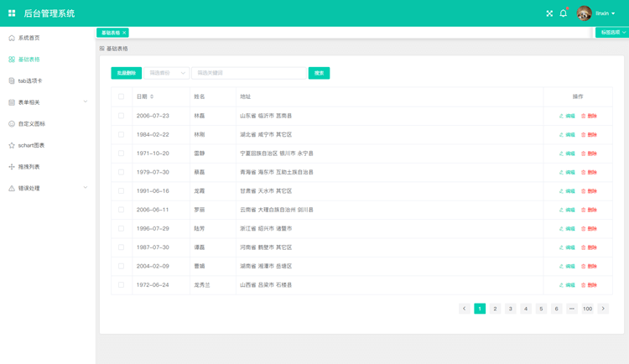Click the 系统首页 home icon in the sidebar
Screen dimensions: 629x364
tap(12, 38)
